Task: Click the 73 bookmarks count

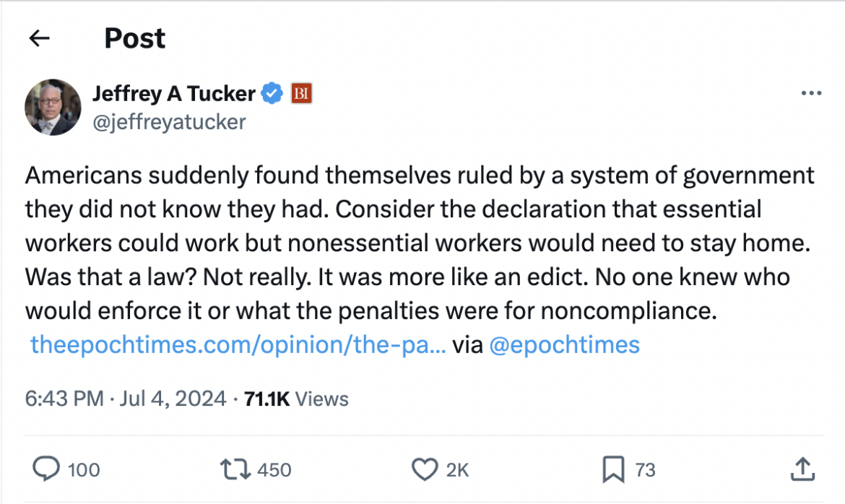Action: (645, 471)
